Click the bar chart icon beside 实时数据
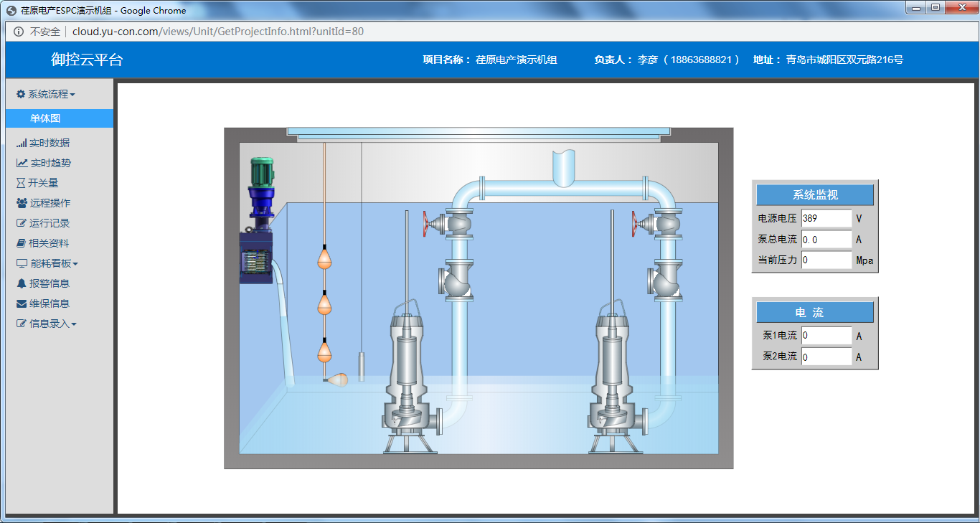The width and height of the screenshot is (980, 523). [22, 143]
